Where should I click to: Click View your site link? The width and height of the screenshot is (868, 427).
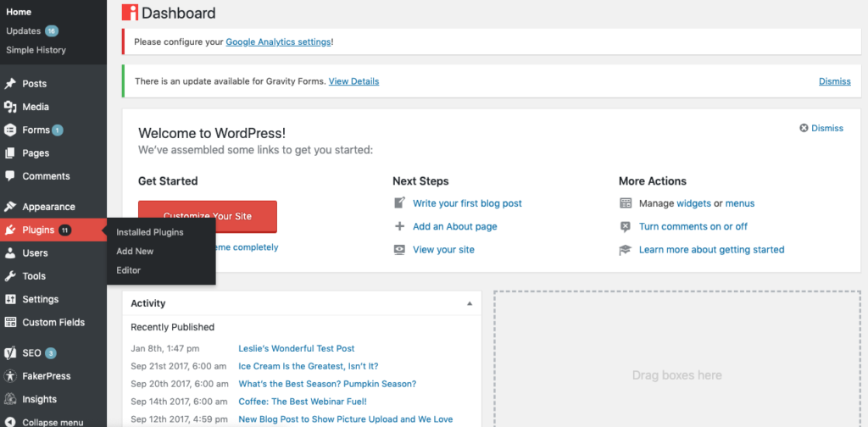[443, 249]
